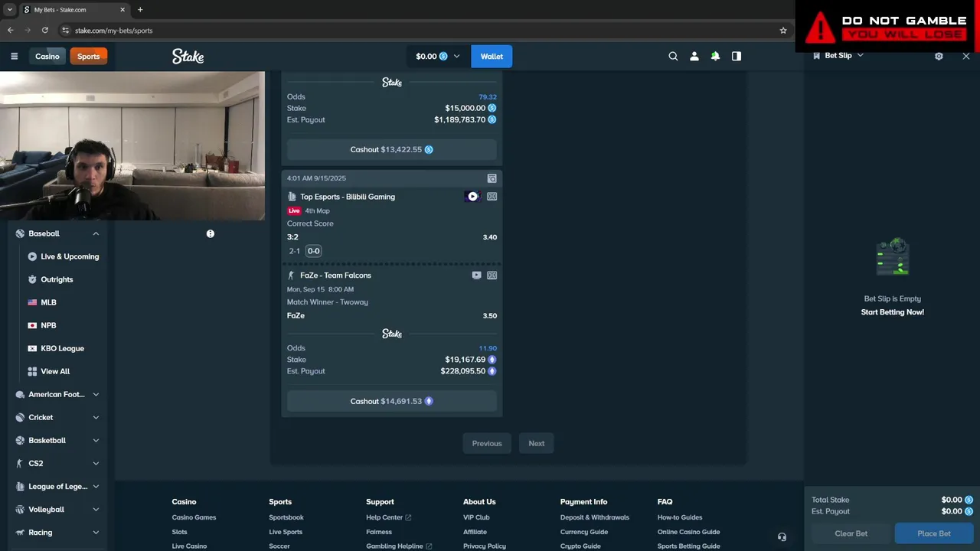The image size is (980, 551).
Task: Open the hamburger menu in Stake header
Action: (14, 56)
